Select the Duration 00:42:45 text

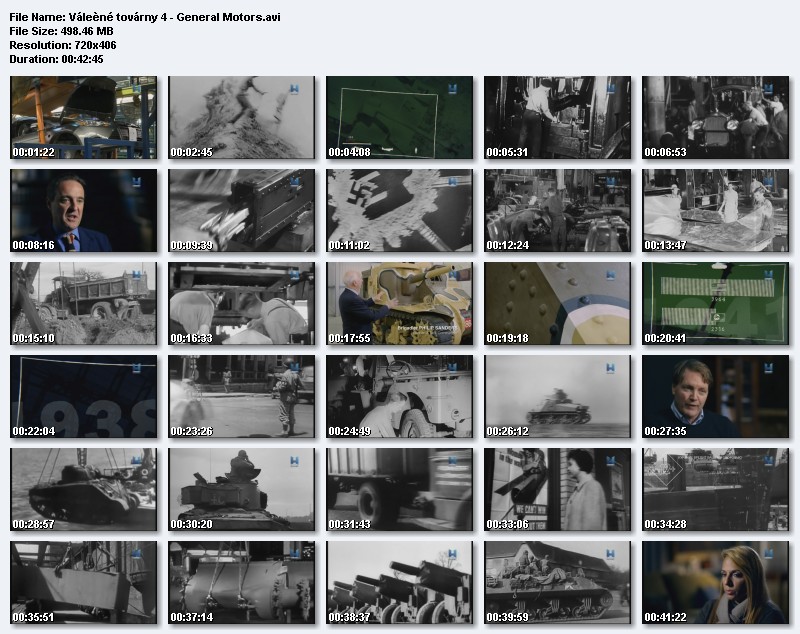(56, 59)
